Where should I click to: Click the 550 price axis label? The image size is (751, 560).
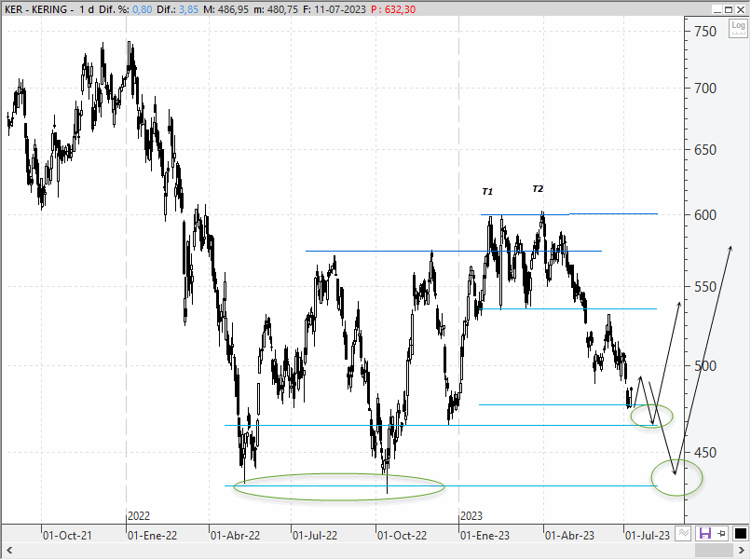click(705, 287)
